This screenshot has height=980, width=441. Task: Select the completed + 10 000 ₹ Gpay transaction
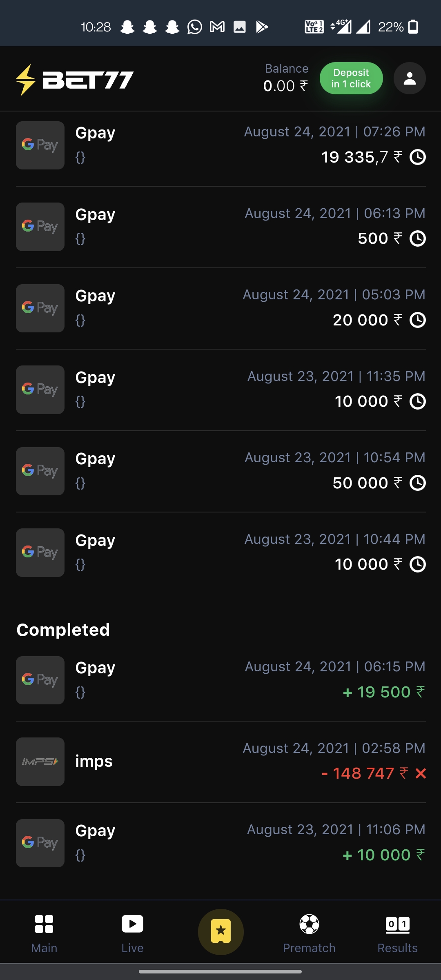pyautogui.click(x=220, y=843)
